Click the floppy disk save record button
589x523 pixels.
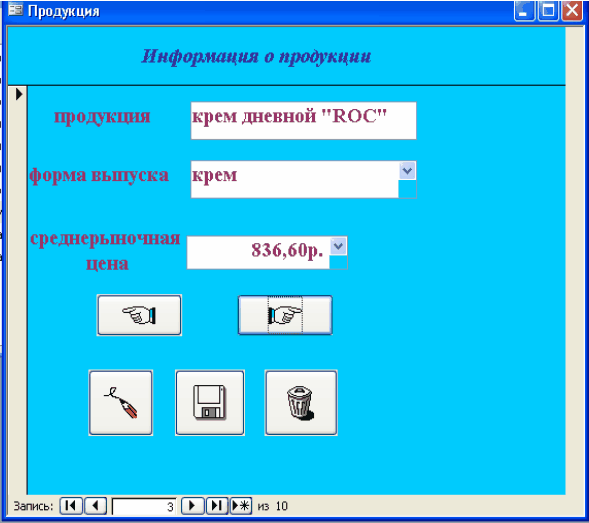point(210,403)
